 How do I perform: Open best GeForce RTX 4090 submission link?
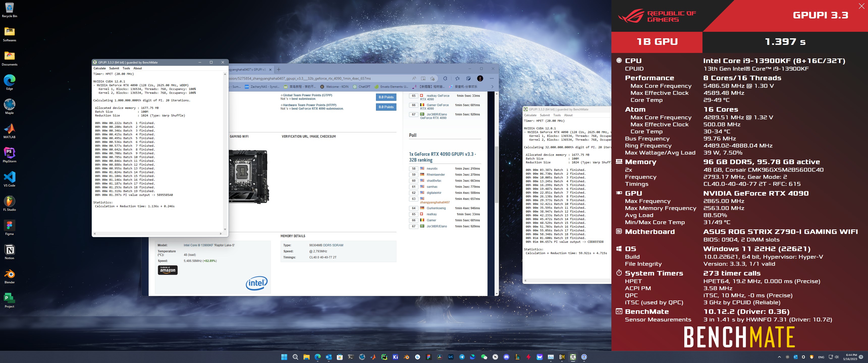pos(317,109)
